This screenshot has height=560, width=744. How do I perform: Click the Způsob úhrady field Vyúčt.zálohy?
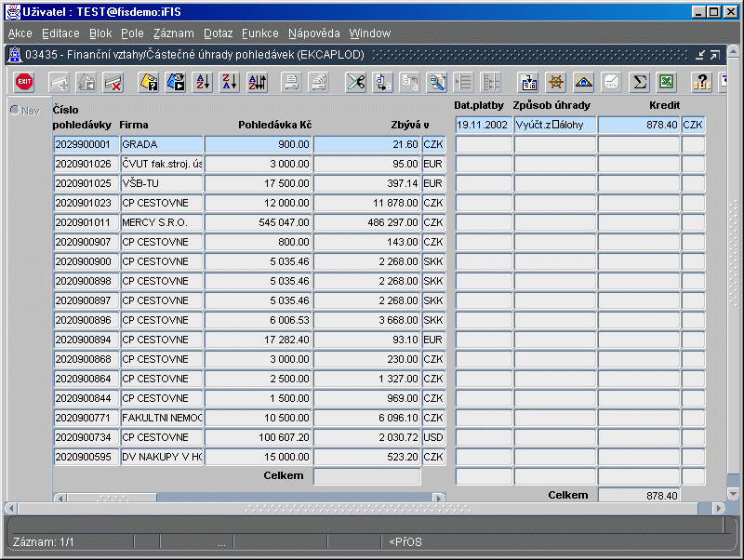[x=554, y=125]
